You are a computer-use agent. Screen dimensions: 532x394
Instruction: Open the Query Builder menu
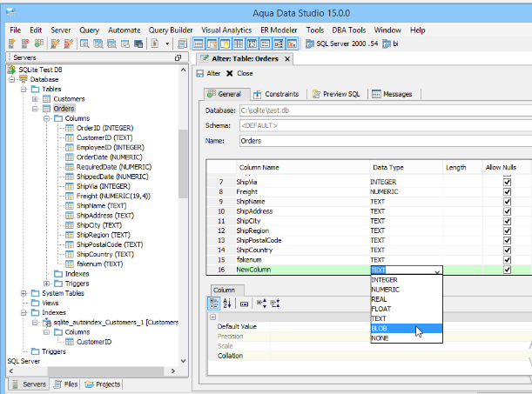coord(171,30)
